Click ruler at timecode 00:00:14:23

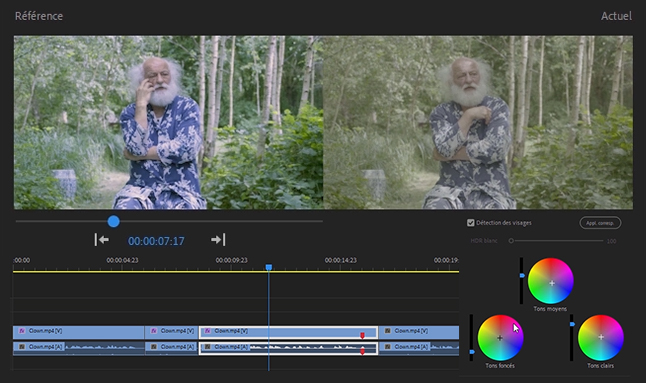point(341,260)
